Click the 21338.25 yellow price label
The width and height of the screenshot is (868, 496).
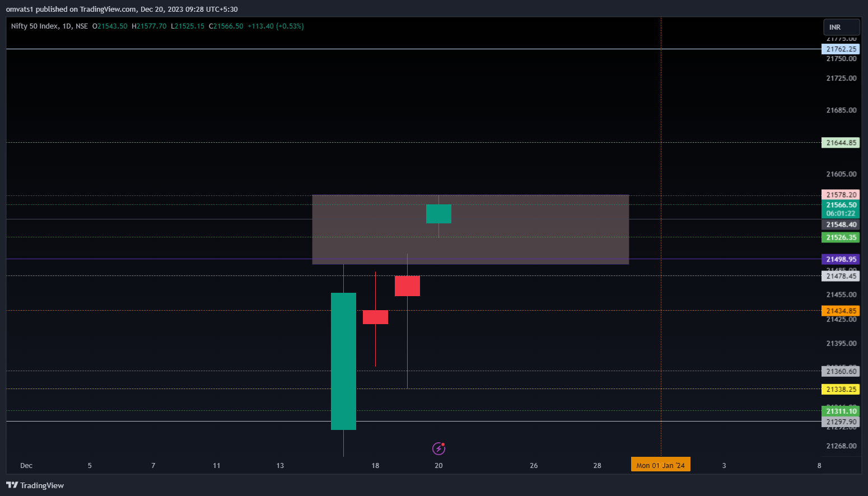pyautogui.click(x=841, y=389)
